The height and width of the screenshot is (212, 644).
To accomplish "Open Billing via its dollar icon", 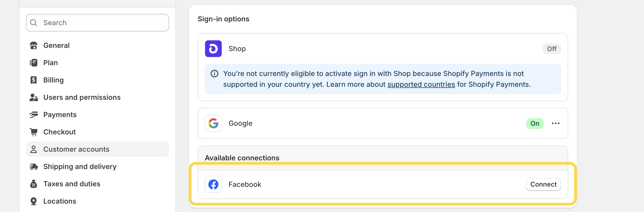I will (x=34, y=80).
